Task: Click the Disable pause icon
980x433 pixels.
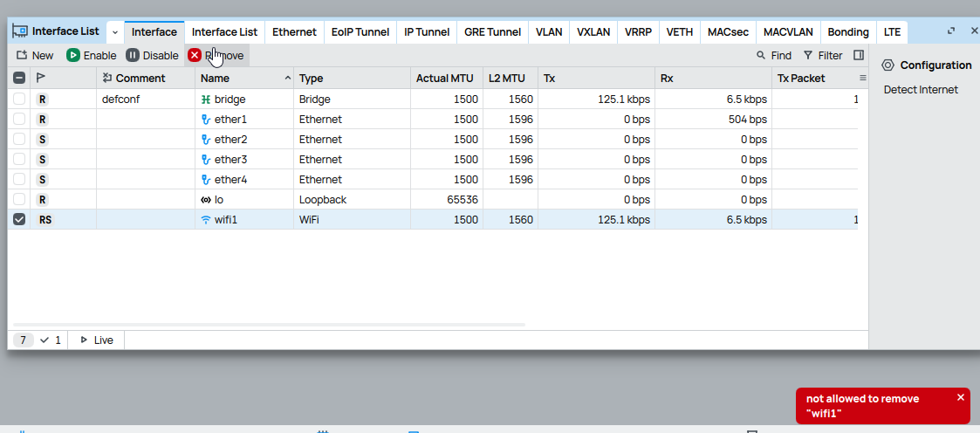Action: click(x=133, y=55)
